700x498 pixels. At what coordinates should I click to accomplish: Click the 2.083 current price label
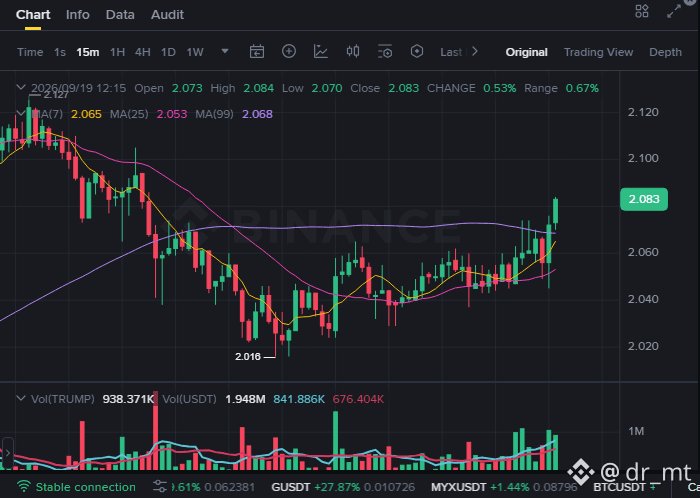[x=644, y=199]
